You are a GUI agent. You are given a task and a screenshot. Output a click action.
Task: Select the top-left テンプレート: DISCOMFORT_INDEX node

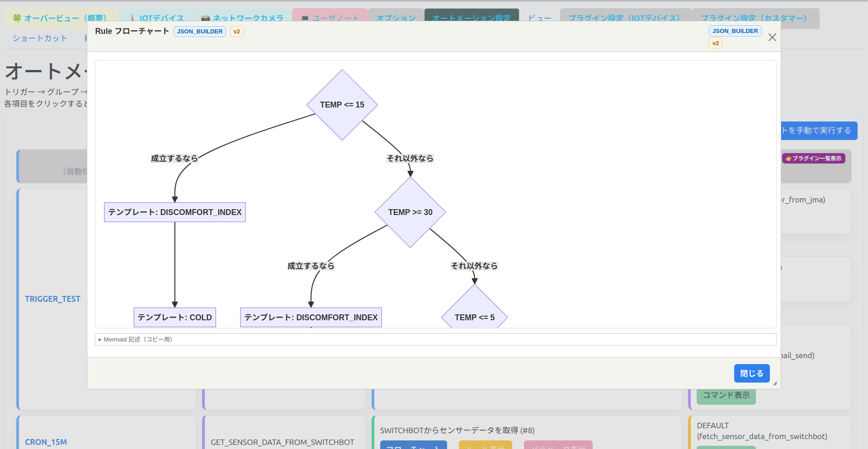[x=175, y=212]
